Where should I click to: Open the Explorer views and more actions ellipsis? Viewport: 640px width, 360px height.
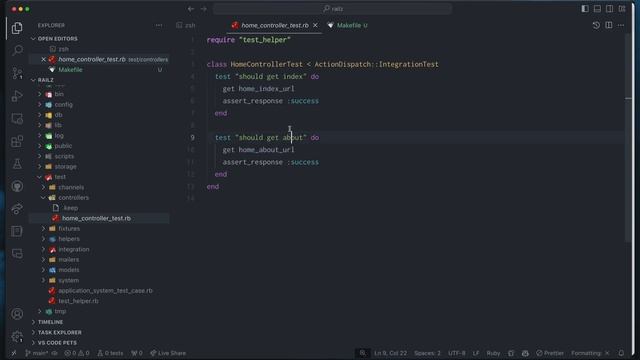(x=159, y=25)
